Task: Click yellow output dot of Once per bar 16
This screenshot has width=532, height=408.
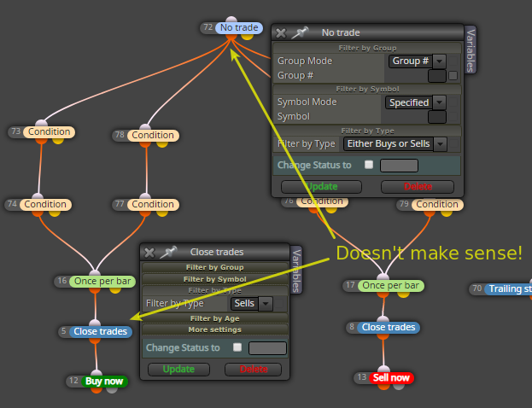Action: pyautogui.click(x=115, y=289)
